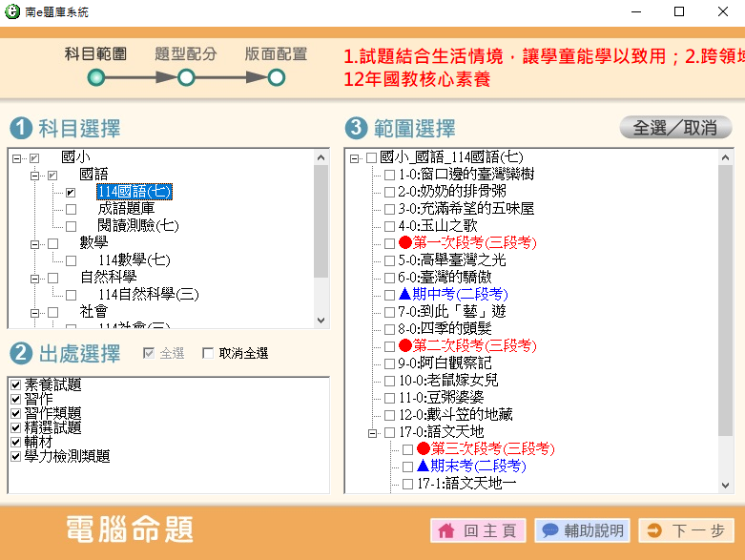
Task: Click the 題型配分 step circle icon
Action: (186, 77)
